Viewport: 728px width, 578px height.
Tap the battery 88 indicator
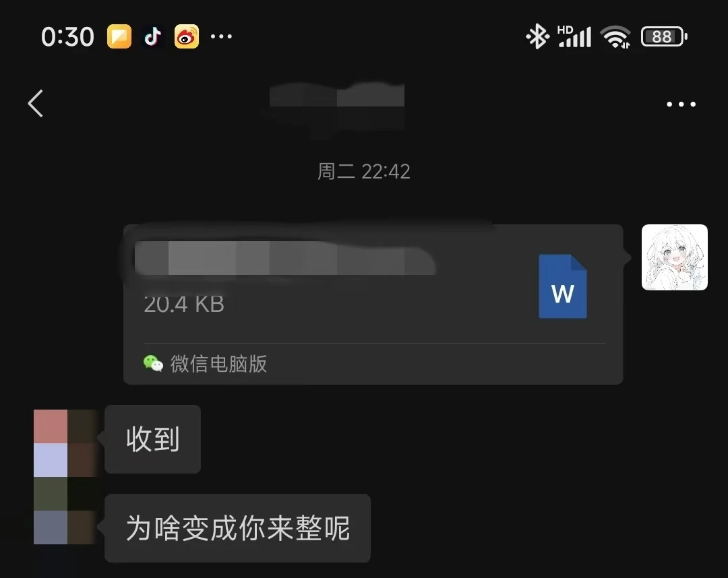pyautogui.click(x=664, y=36)
